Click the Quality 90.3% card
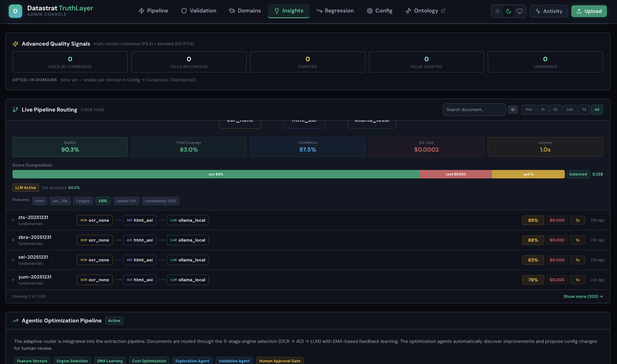 [70, 147]
